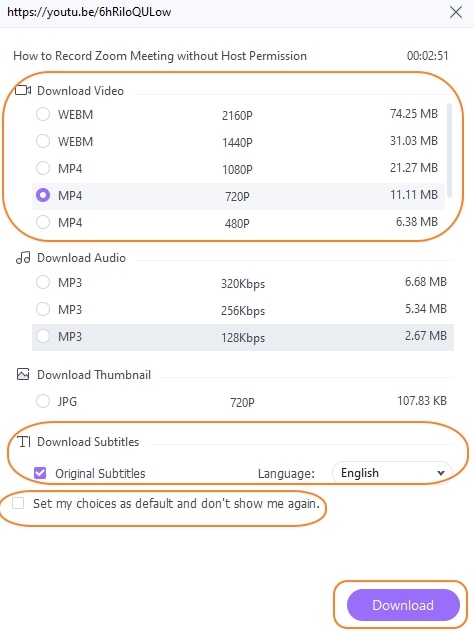Image resolution: width=474 pixels, height=631 pixels.
Task: Enable set my choices as default checkbox
Action: (x=18, y=503)
